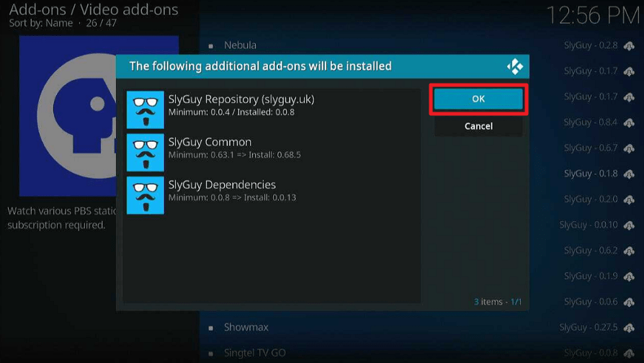Click the SlyGuy - 0.2.8 version label
This screenshot has height=363, width=644.
tap(591, 45)
